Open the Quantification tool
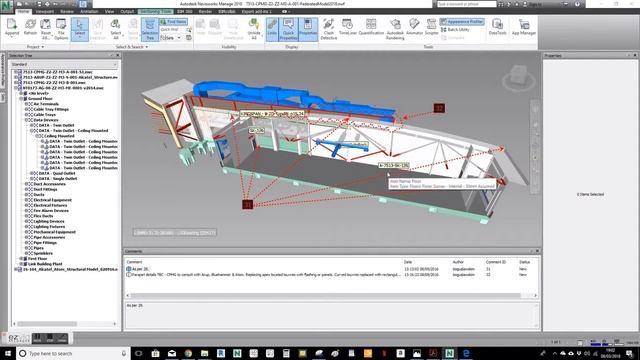The width and height of the screenshot is (640, 360). [x=371, y=27]
